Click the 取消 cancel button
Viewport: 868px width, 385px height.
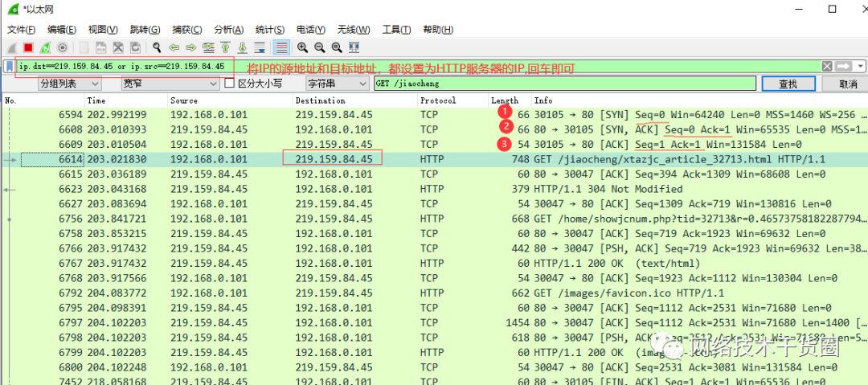click(847, 84)
